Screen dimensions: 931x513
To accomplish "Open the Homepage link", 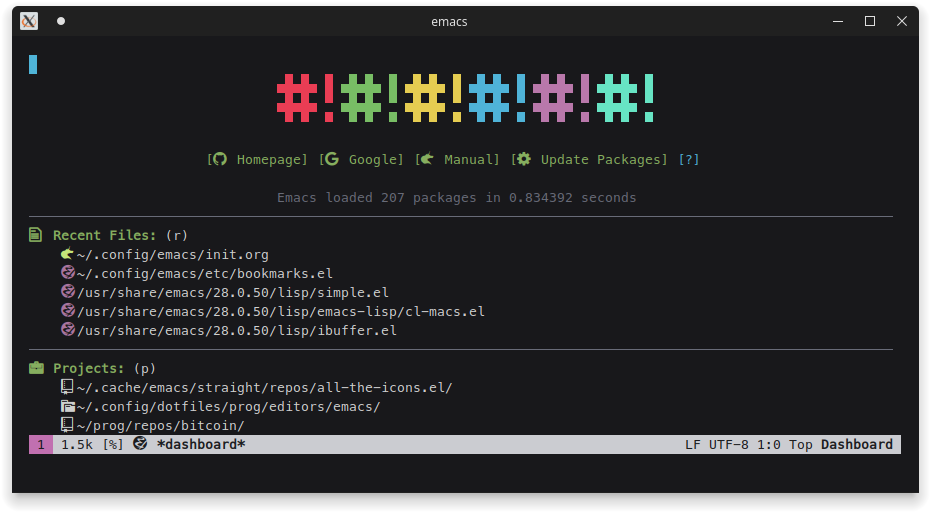I will click(x=271, y=160).
